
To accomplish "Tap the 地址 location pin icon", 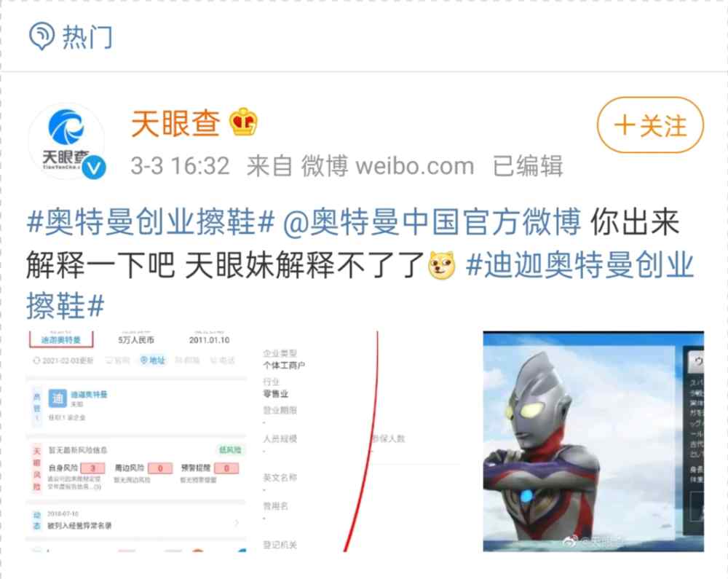I will pyautogui.click(x=143, y=360).
